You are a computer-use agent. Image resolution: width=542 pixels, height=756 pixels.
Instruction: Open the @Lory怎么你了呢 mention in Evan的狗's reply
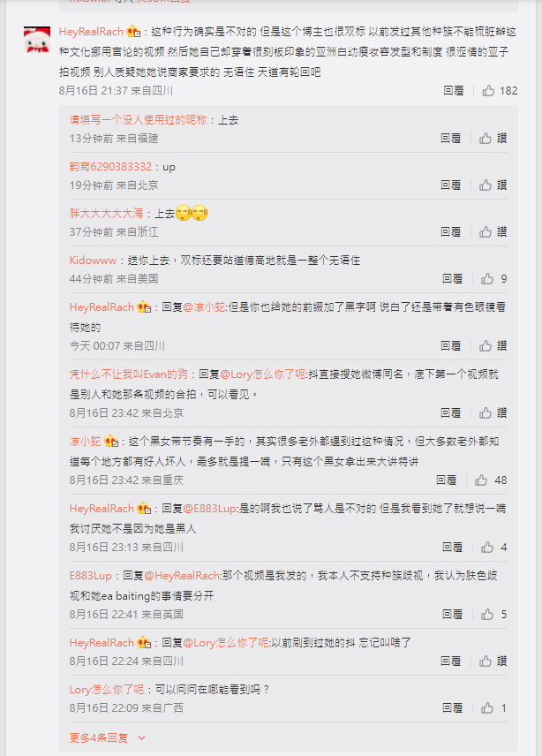(262, 374)
